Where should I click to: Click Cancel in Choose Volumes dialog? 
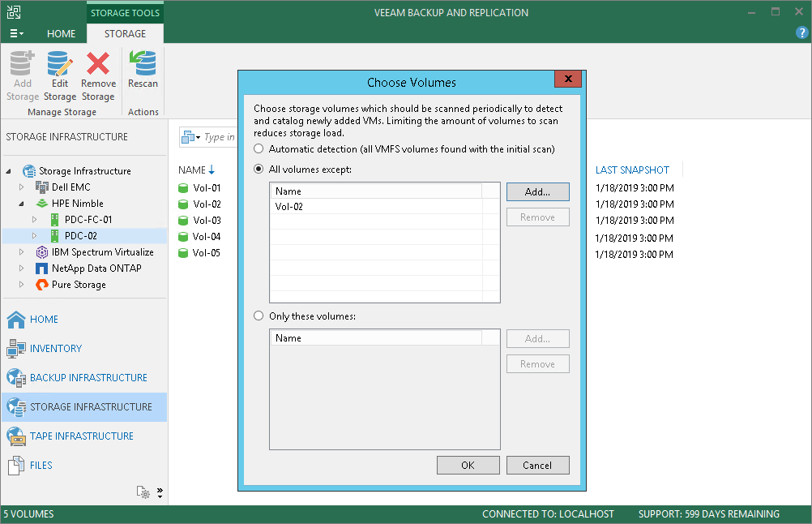(x=537, y=466)
